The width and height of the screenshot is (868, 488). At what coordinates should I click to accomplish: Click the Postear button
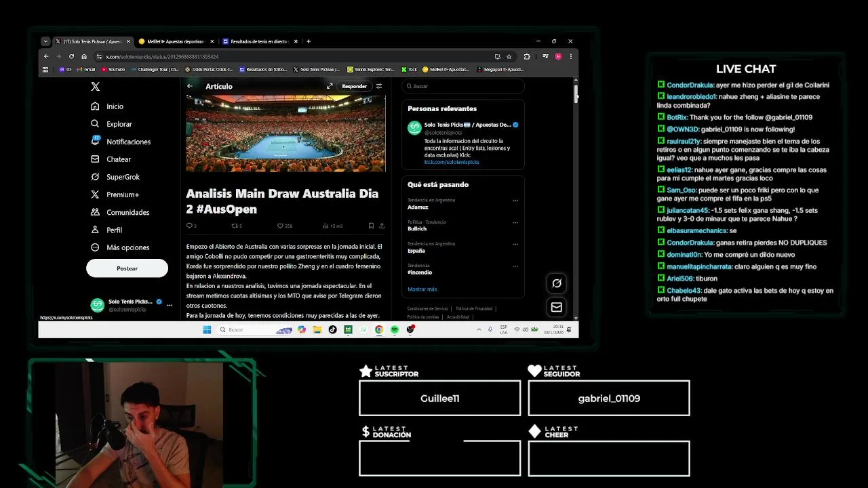point(127,268)
